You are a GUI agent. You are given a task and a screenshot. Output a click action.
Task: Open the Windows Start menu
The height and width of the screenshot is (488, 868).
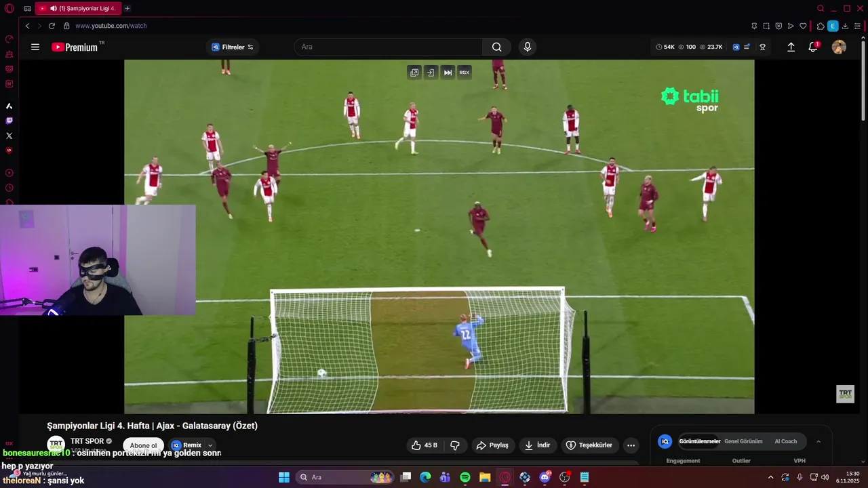click(284, 477)
